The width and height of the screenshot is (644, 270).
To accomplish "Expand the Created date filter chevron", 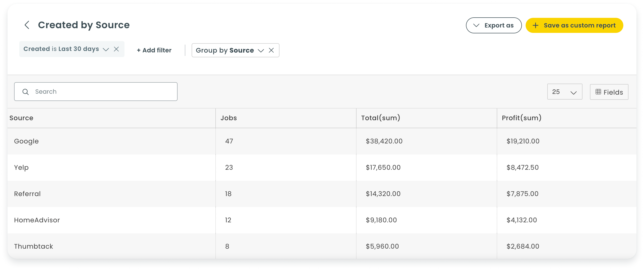I will pyautogui.click(x=106, y=49).
